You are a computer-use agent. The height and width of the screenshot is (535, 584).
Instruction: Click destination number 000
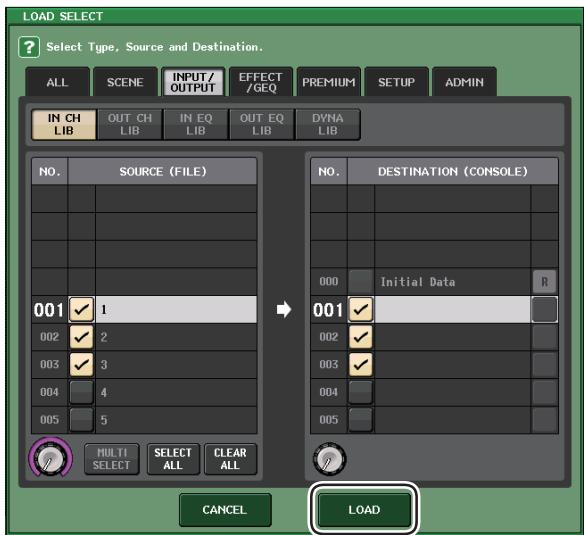(x=329, y=282)
